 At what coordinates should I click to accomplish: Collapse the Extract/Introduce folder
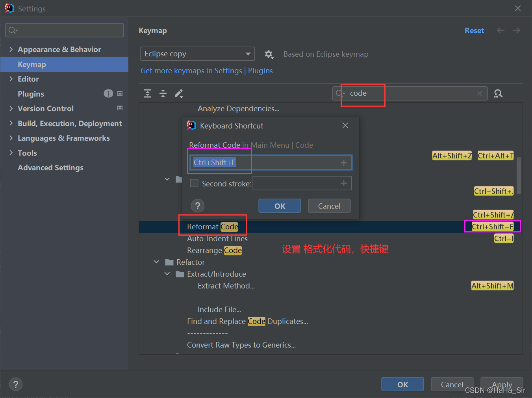167,274
